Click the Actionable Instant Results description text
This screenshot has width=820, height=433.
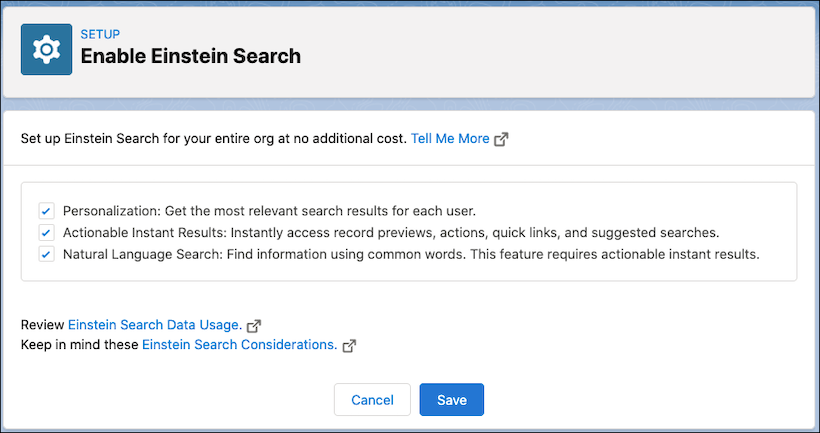(x=391, y=233)
